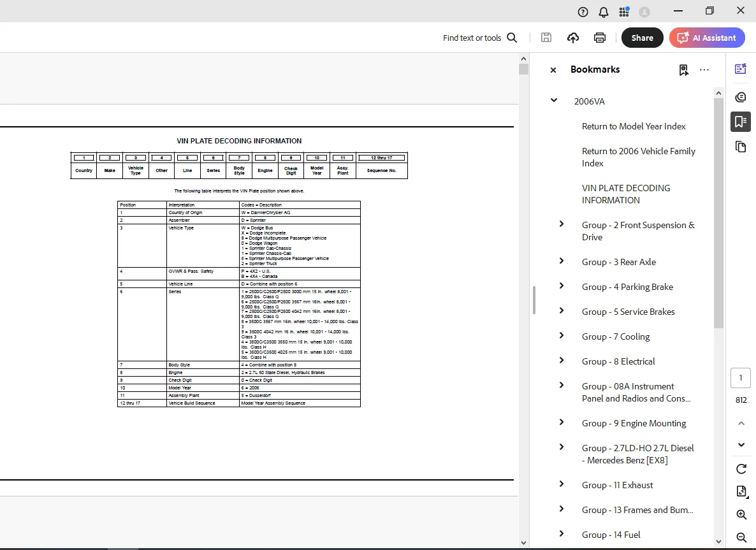This screenshot has width=756, height=550.
Task: Rotate the page view icon
Action: tap(741, 468)
